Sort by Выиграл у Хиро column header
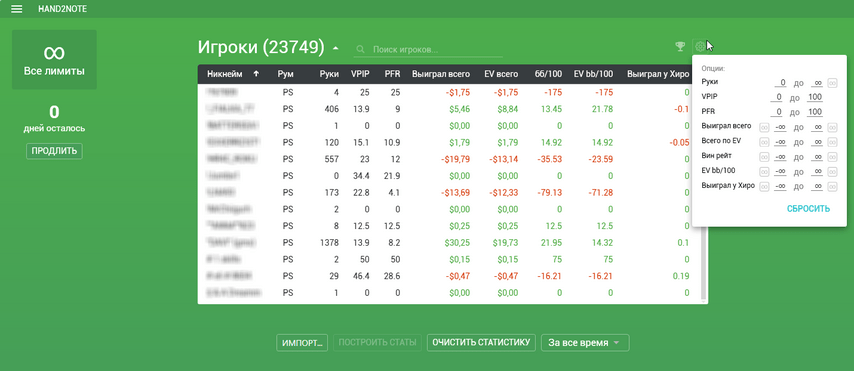Viewport: 854px width, 371px height. click(x=658, y=74)
